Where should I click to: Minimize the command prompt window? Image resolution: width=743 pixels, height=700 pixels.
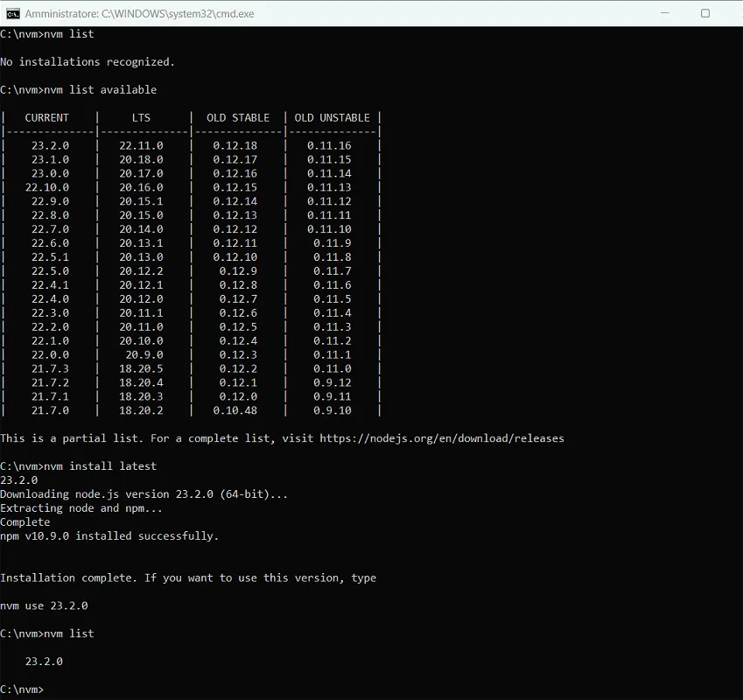click(665, 13)
